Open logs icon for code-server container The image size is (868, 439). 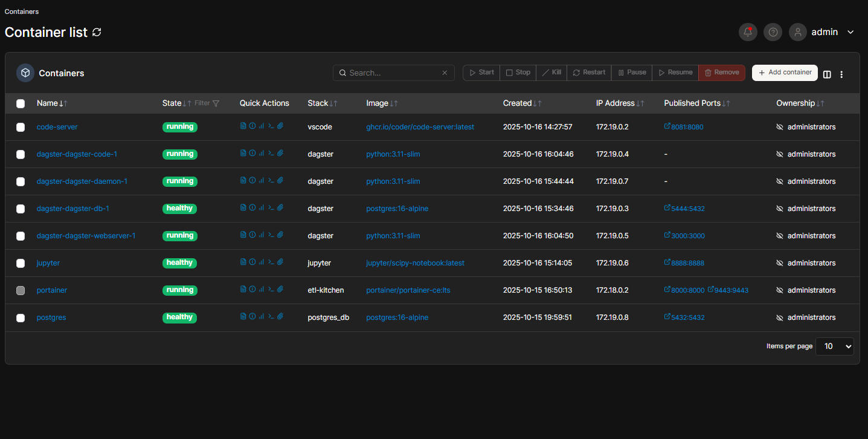(243, 126)
